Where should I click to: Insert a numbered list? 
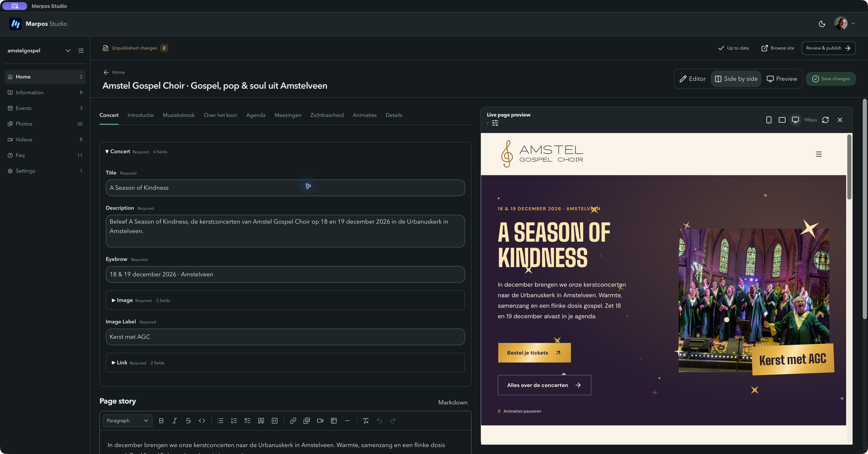234,421
